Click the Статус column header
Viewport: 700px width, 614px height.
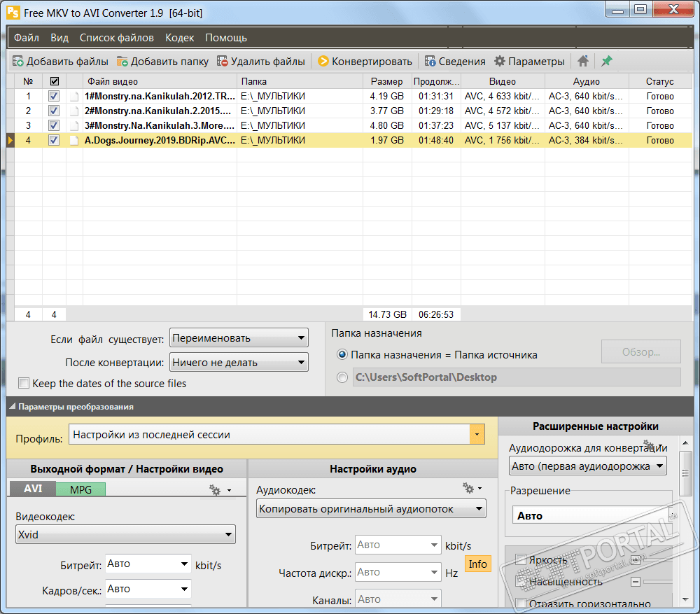coord(660,82)
